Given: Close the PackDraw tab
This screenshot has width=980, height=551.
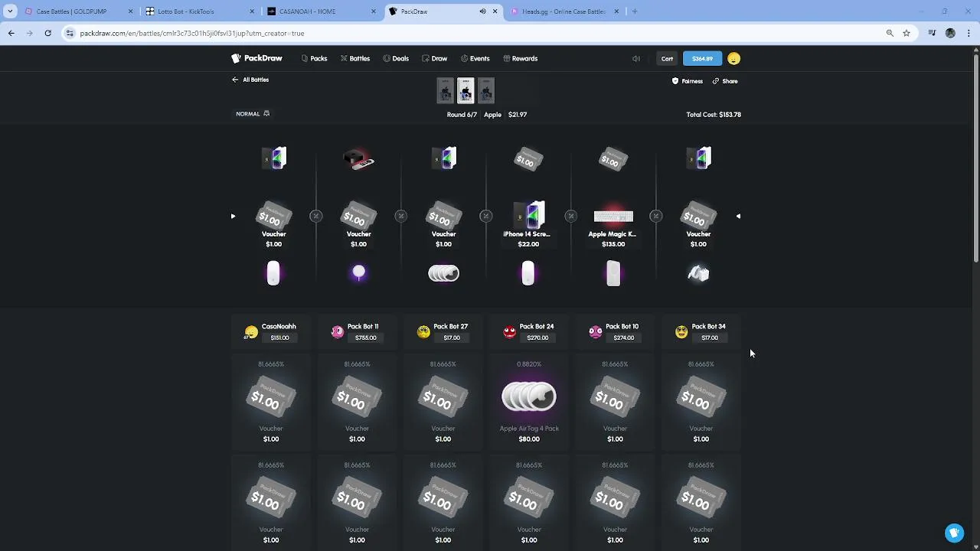Looking at the screenshot, I should click(x=495, y=11).
